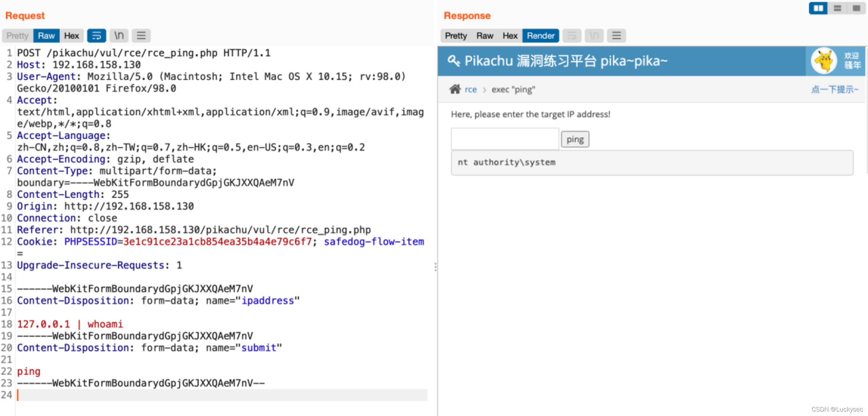Open the Hex tab in Request panel
The image size is (868, 416).
tap(72, 36)
